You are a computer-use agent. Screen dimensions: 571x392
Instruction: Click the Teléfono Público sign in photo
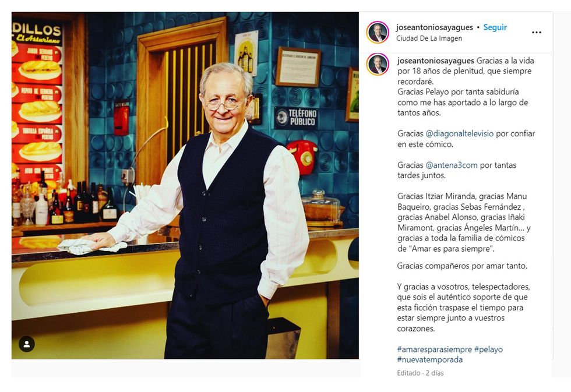[x=296, y=118]
